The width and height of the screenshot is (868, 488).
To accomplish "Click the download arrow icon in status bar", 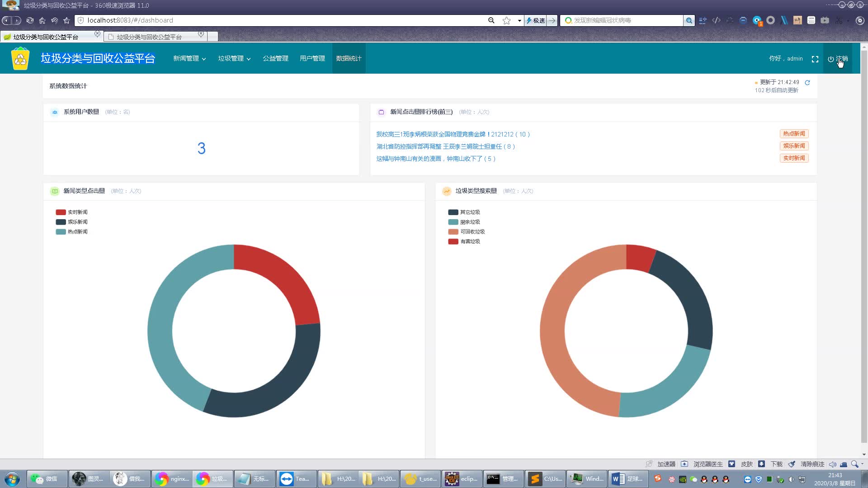I will click(x=761, y=464).
